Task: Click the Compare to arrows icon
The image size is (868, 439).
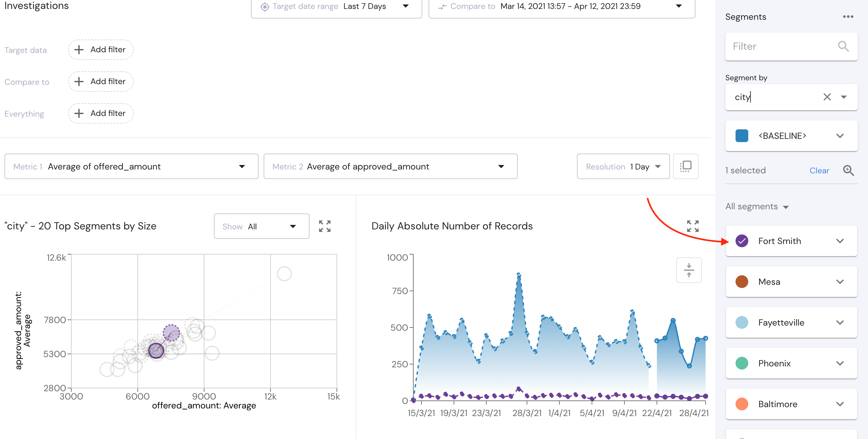Action: [x=442, y=7]
